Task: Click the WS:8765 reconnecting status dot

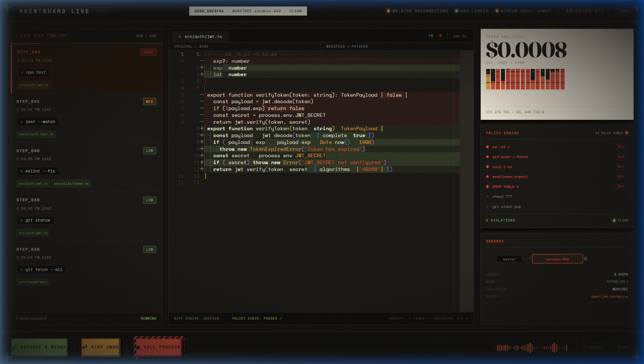Action: click(x=389, y=11)
